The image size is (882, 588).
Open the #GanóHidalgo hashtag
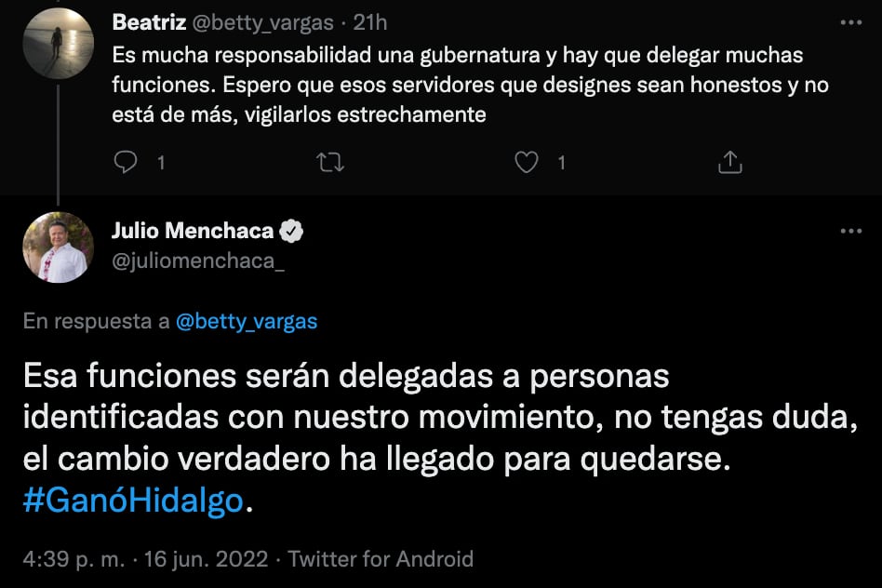pyautogui.click(x=134, y=501)
